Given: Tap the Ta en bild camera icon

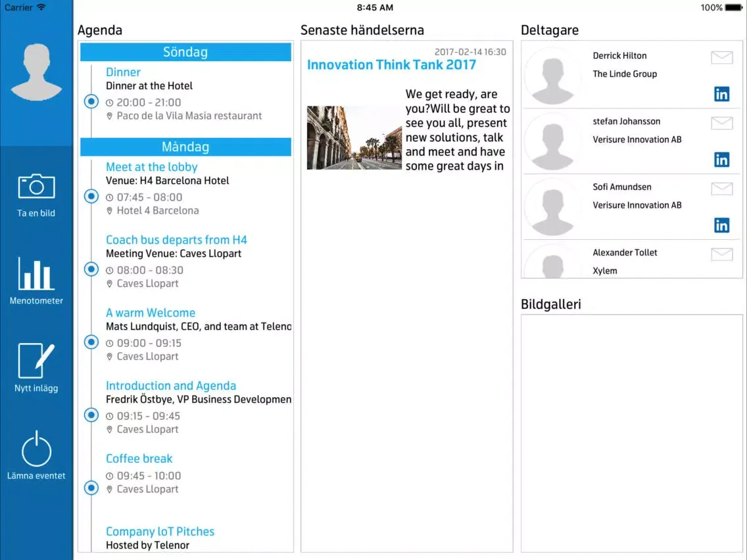Looking at the screenshot, I should 36,186.
